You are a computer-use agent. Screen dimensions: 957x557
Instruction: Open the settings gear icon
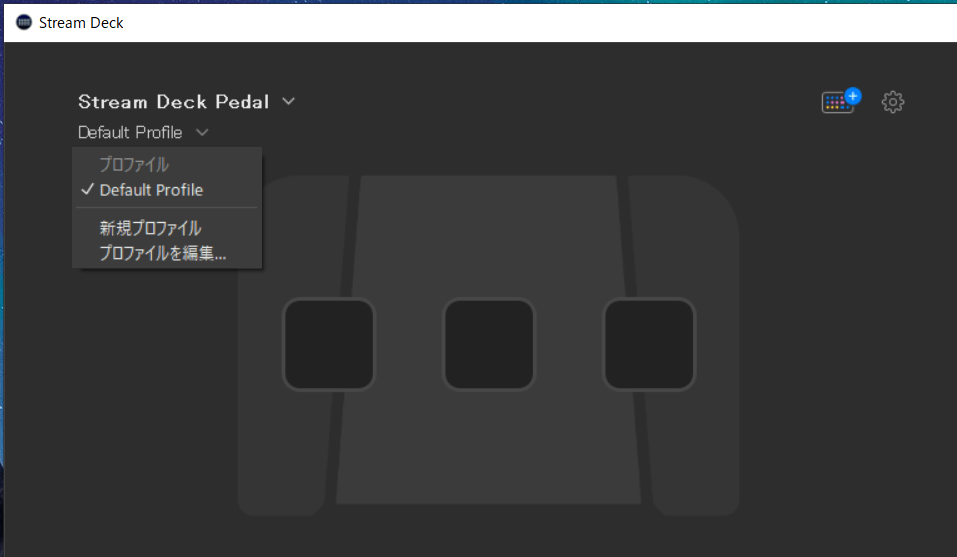click(x=892, y=102)
